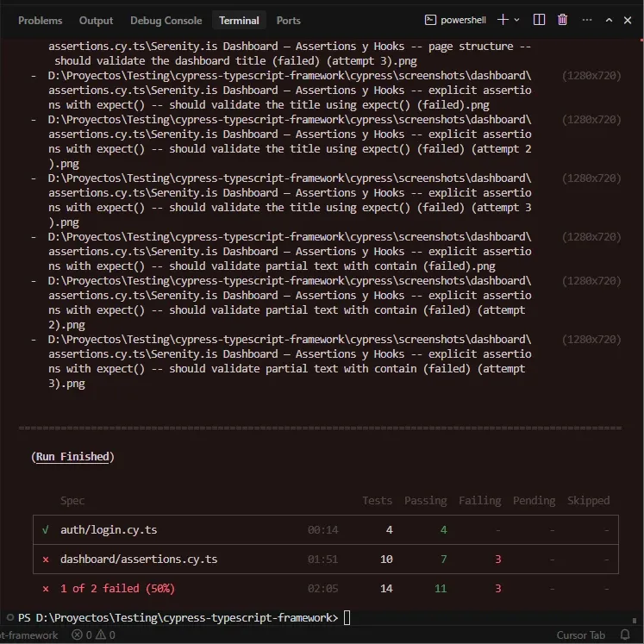Click the 01:51 duration value

coord(322,559)
